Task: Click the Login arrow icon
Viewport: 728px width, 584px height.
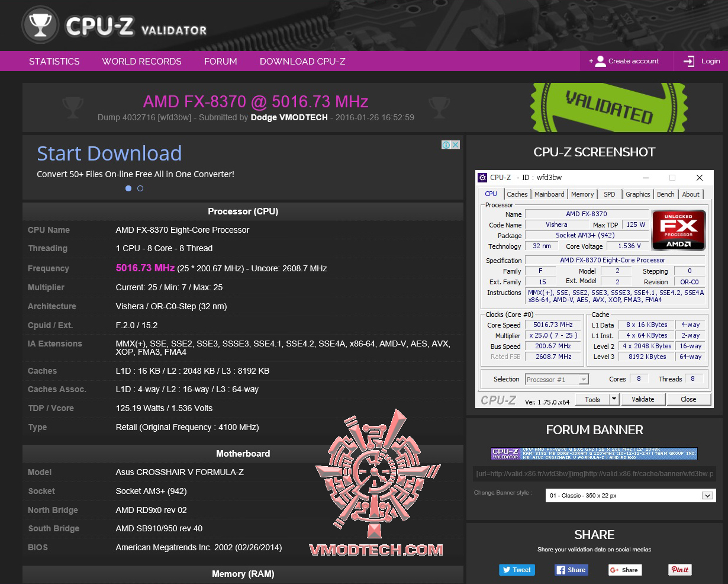Action: pyautogui.click(x=689, y=61)
